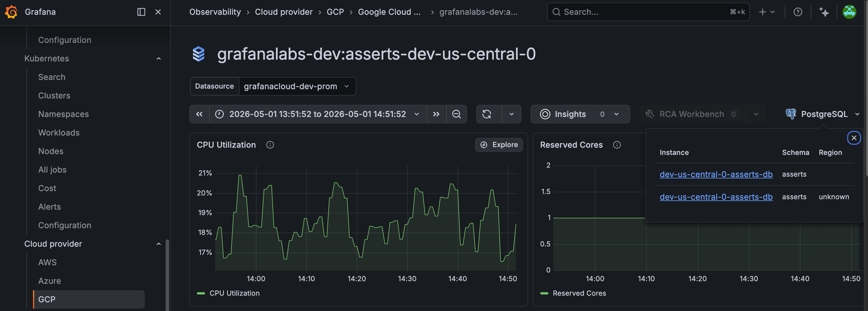Open Alerts menu item

pyautogui.click(x=49, y=207)
